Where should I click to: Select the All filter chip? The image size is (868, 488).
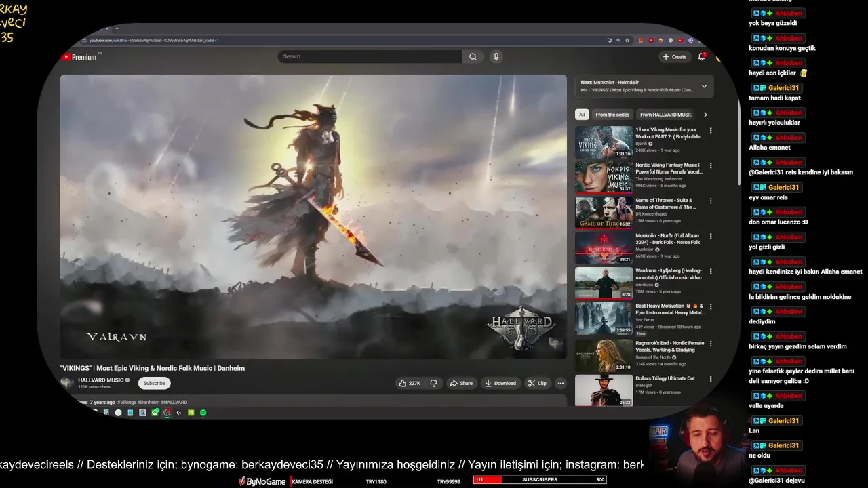click(582, 115)
